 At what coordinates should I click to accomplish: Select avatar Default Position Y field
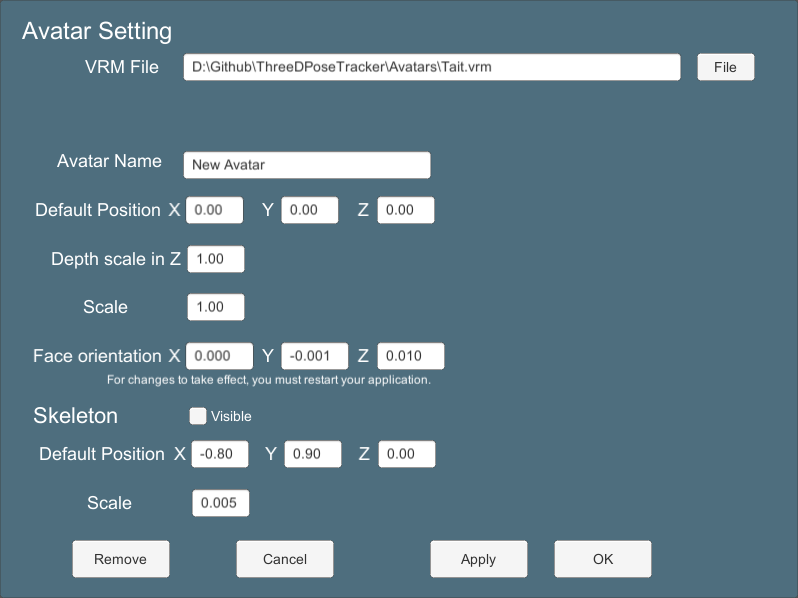pos(310,210)
